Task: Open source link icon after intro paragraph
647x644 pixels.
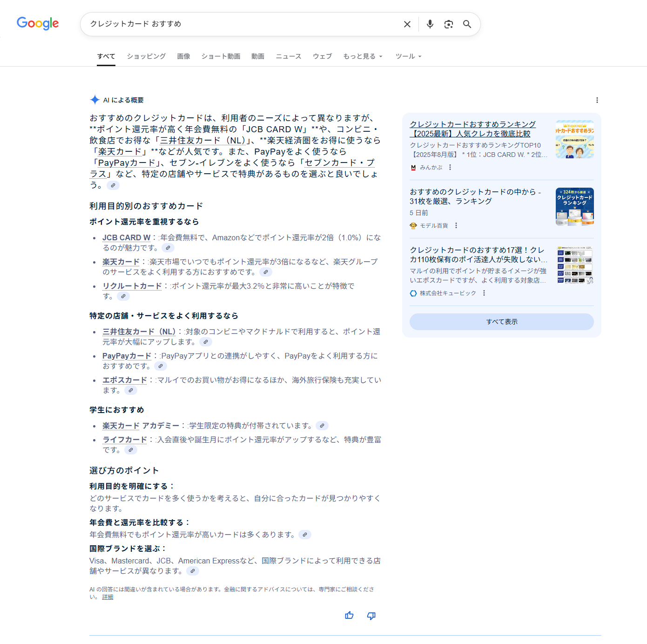Action: pos(113,185)
